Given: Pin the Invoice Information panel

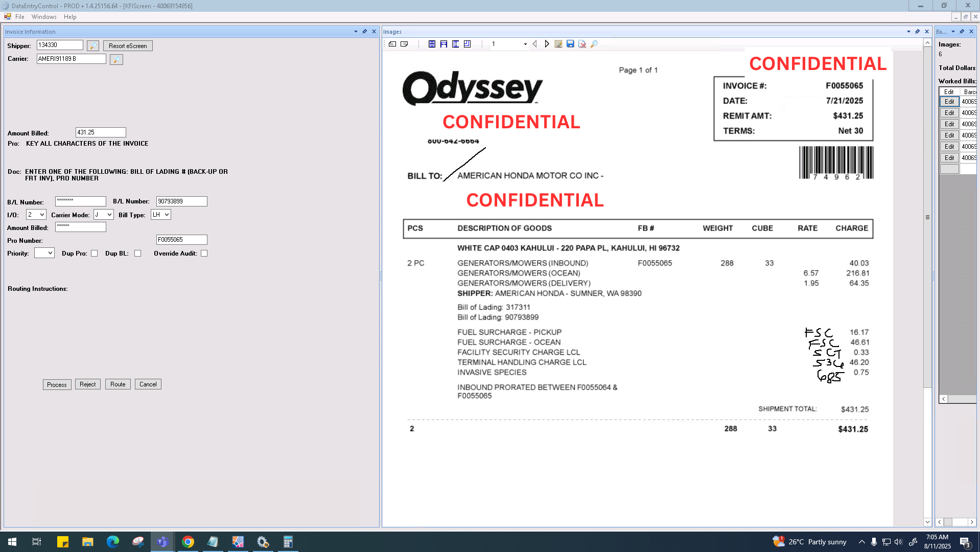Looking at the screenshot, I should coord(365,32).
